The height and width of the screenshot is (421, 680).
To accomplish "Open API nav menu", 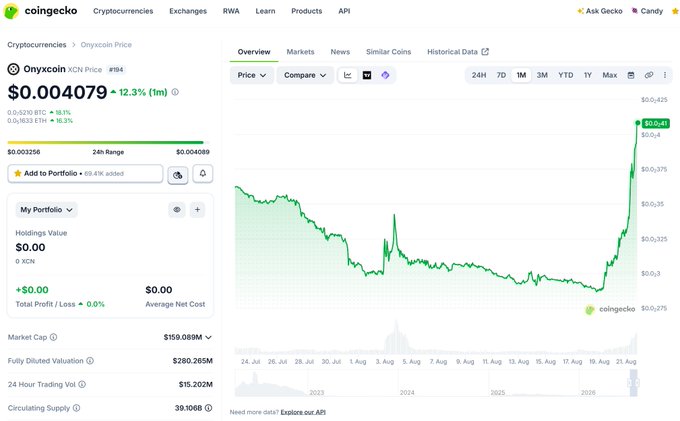I will (344, 11).
